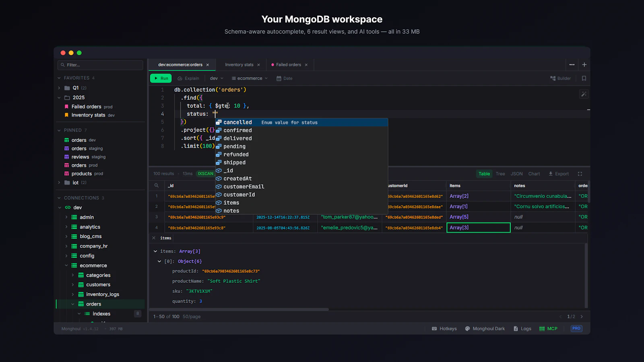Close the items detail panel
Viewport: 644px width, 362px height.
coord(154,238)
